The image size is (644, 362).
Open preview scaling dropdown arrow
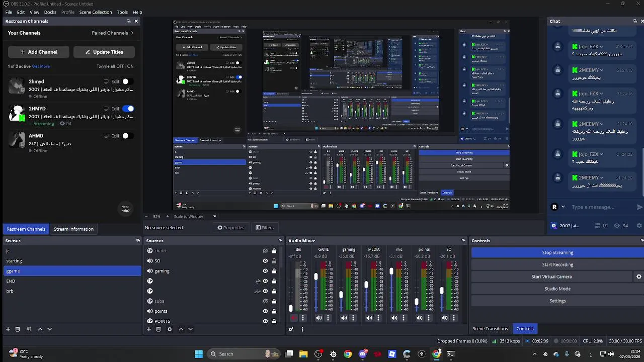pyautogui.click(x=215, y=217)
